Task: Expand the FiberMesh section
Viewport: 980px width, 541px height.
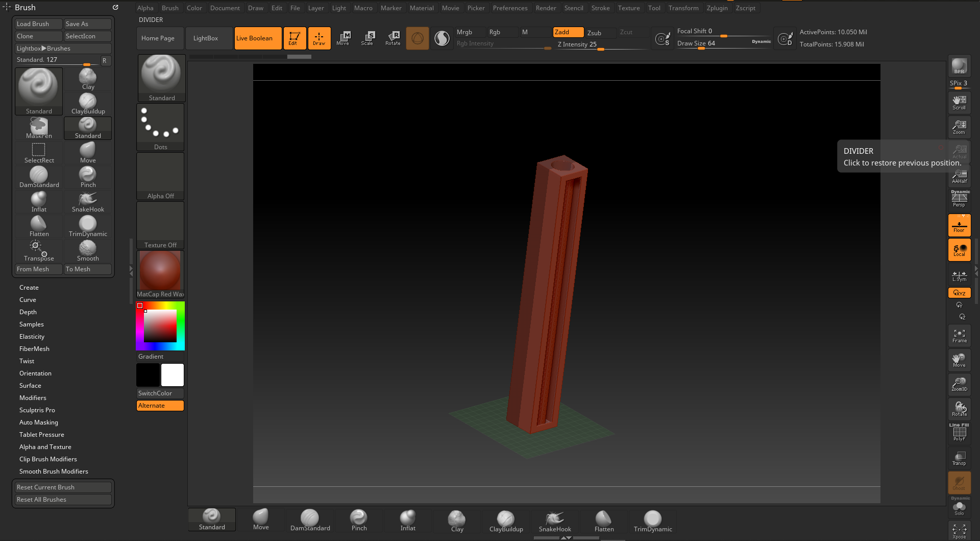Action: pyautogui.click(x=34, y=349)
